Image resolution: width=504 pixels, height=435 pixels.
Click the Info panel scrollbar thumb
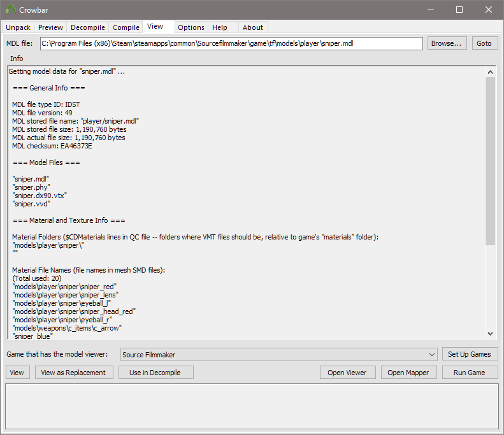[x=490, y=161]
